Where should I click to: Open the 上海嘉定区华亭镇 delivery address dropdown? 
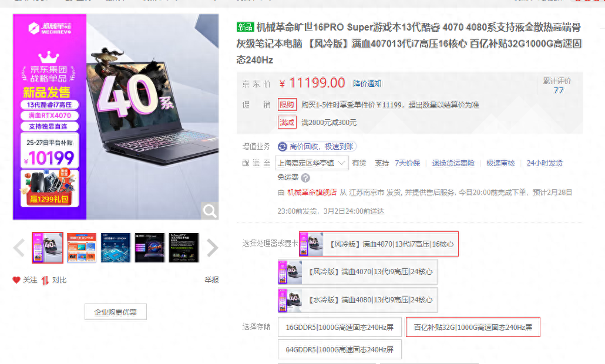(x=313, y=163)
